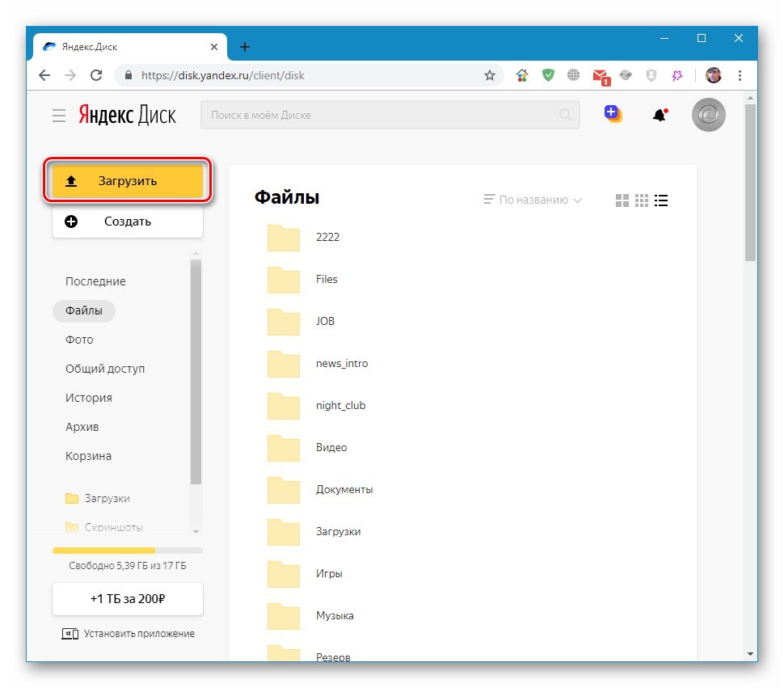
Task: Click the browser forward arrow
Action: click(x=70, y=75)
